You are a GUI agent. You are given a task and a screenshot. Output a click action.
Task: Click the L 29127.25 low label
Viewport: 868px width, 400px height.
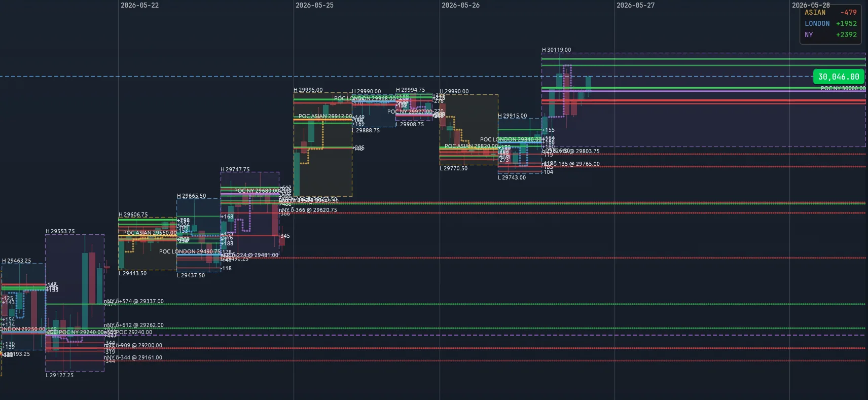coord(59,375)
